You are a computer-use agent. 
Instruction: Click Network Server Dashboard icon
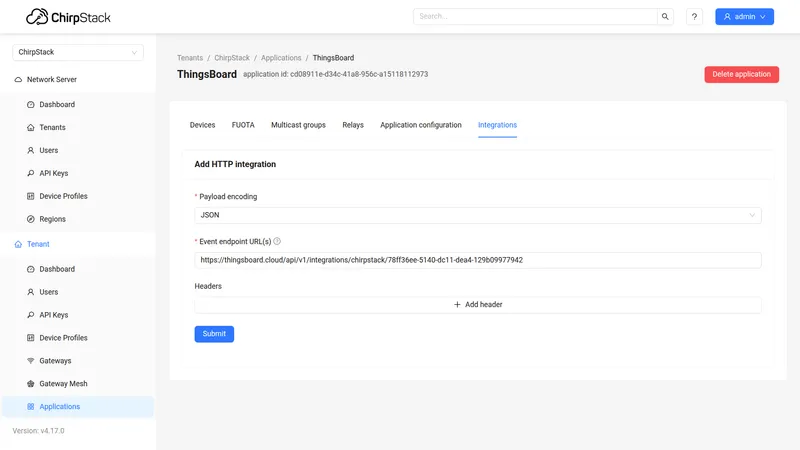[31, 105]
